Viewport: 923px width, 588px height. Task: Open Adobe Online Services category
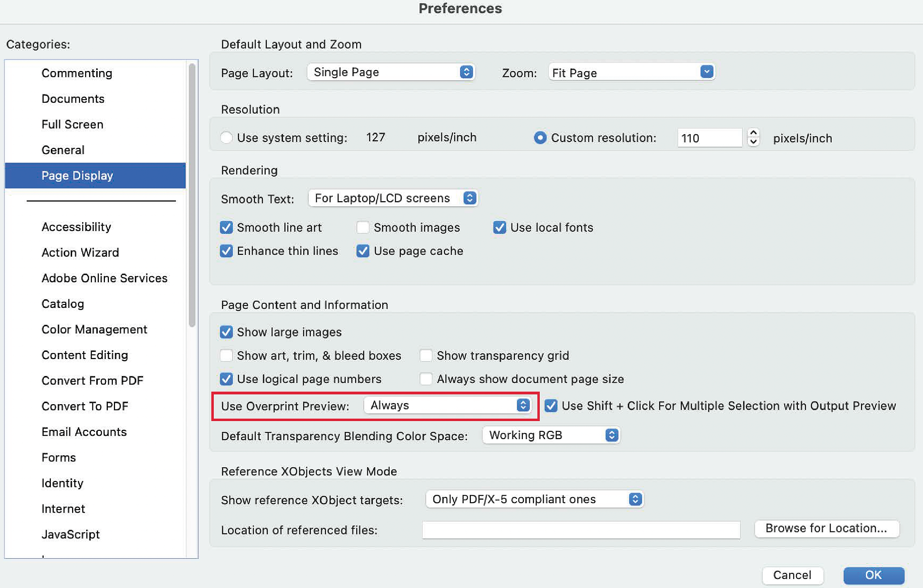click(95, 278)
